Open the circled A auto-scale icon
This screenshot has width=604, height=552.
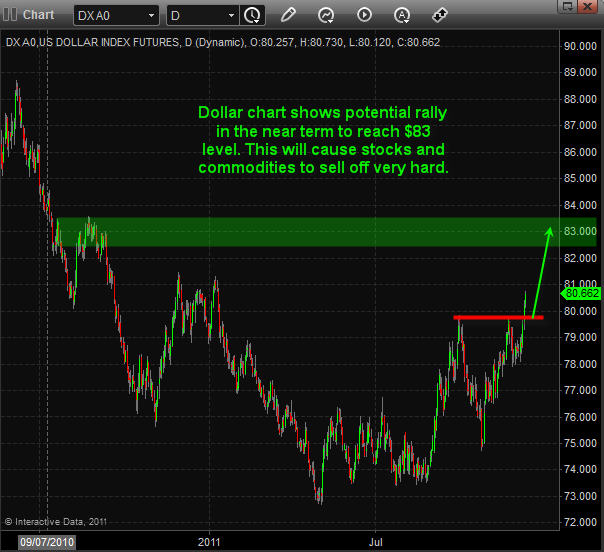(402, 15)
